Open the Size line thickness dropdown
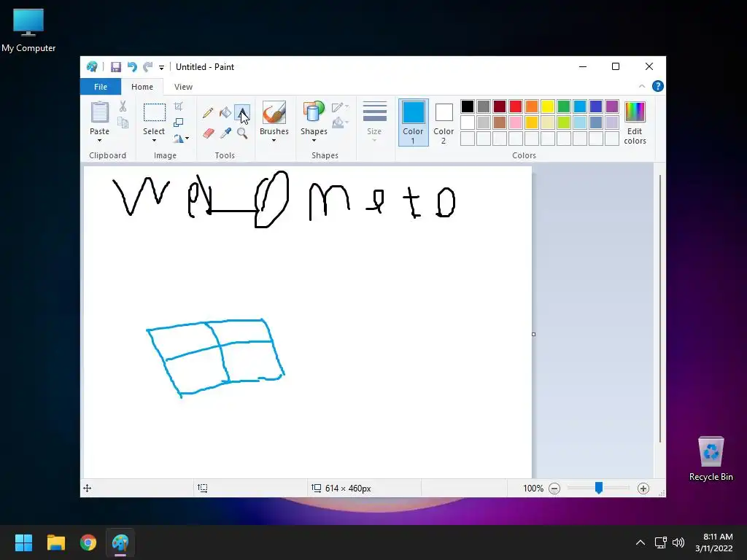Viewport: 747px width, 560px height. click(374, 122)
